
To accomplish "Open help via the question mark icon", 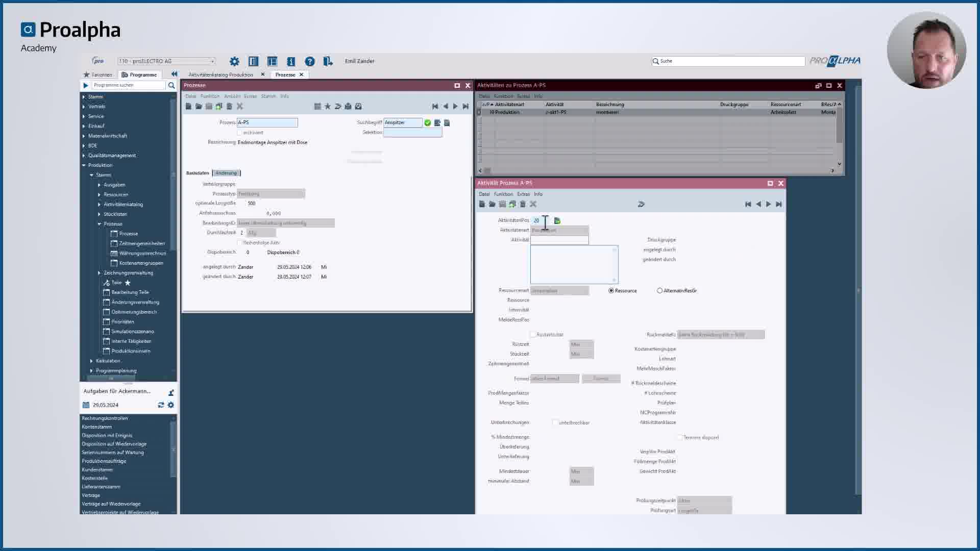I will coord(310,61).
